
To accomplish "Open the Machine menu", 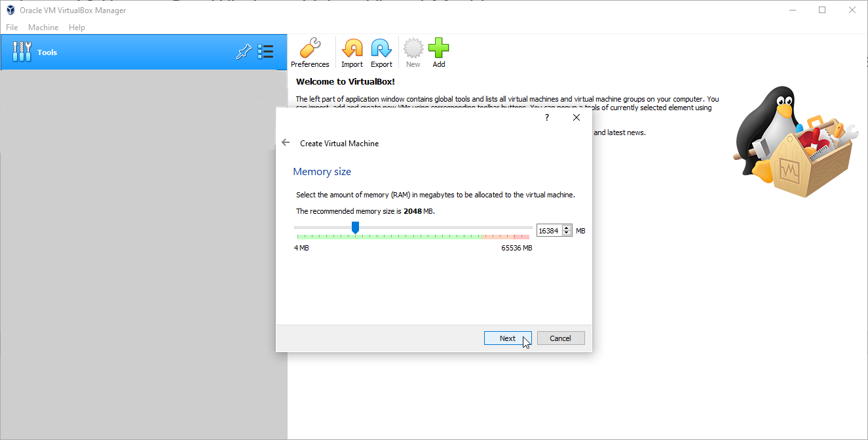I will coord(43,28).
